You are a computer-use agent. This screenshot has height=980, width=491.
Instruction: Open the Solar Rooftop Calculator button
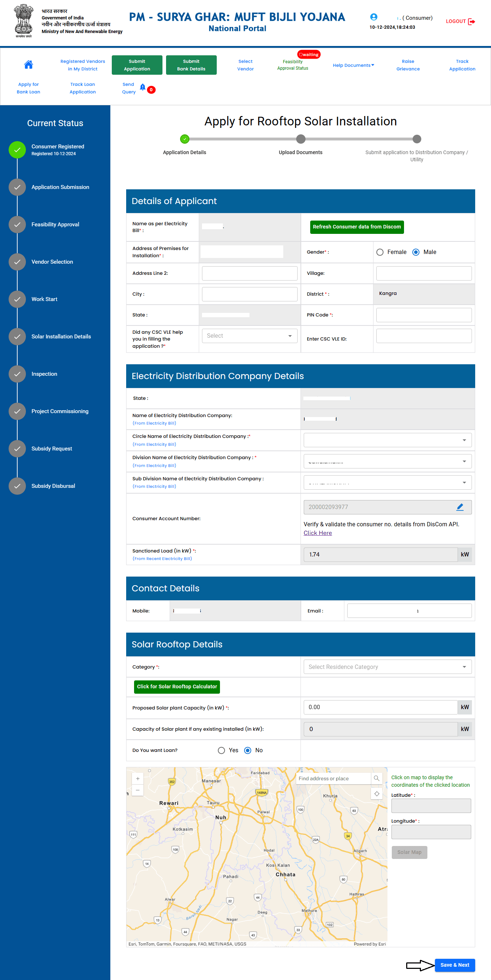point(177,687)
